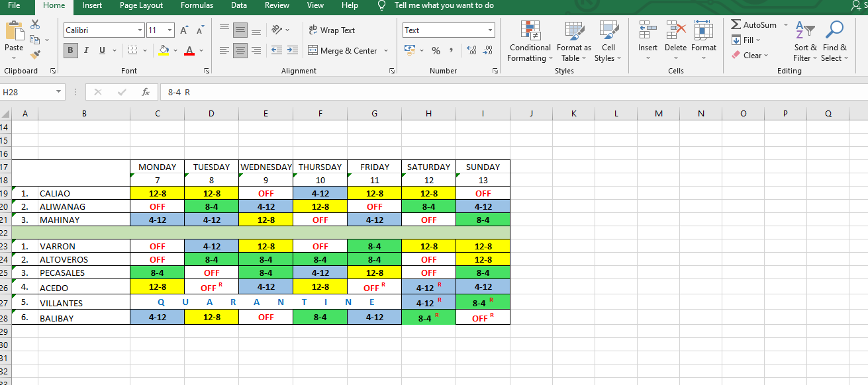Open the font size dropdown
This screenshot has width=868, height=385.
[170, 30]
